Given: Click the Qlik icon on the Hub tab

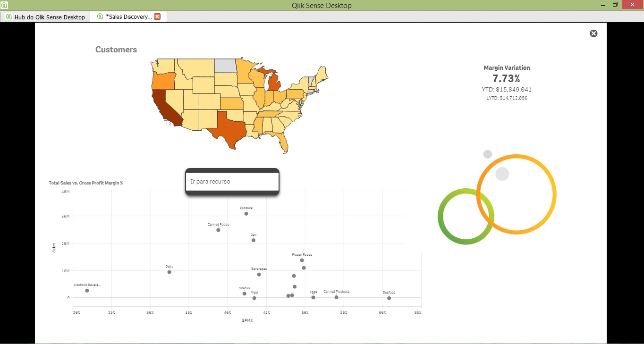Looking at the screenshot, I should 8,17.
